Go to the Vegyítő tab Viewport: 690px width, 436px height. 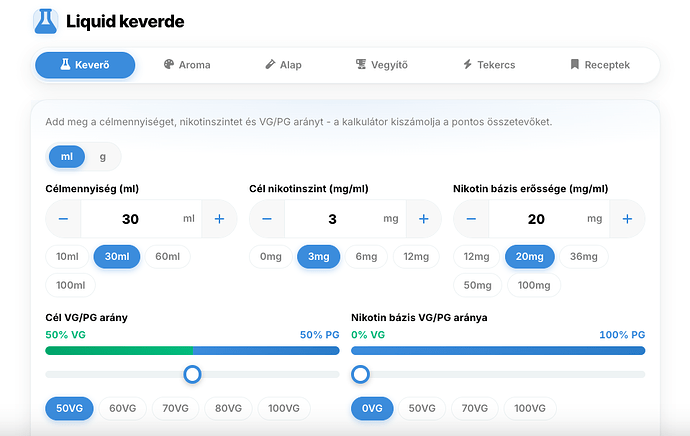[382, 65]
